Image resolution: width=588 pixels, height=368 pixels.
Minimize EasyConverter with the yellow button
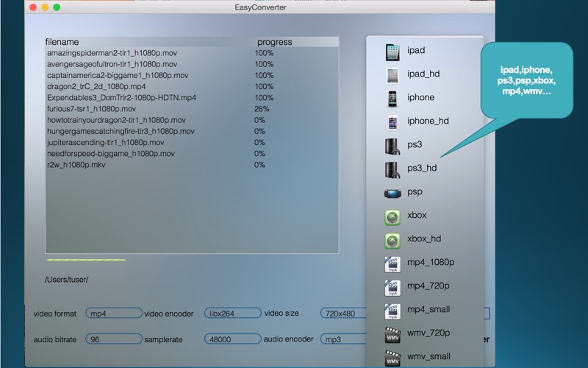pyautogui.click(x=45, y=7)
